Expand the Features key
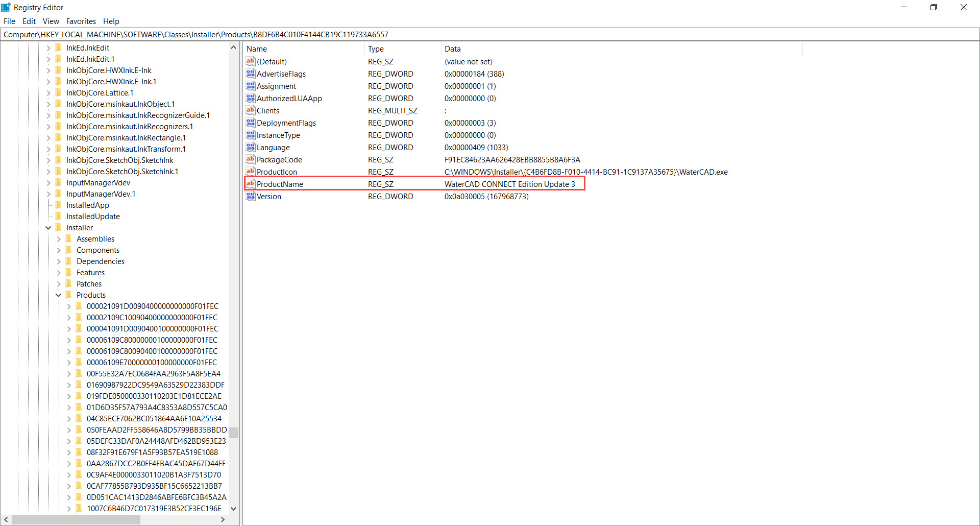980x526 pixels. (59, 273)
